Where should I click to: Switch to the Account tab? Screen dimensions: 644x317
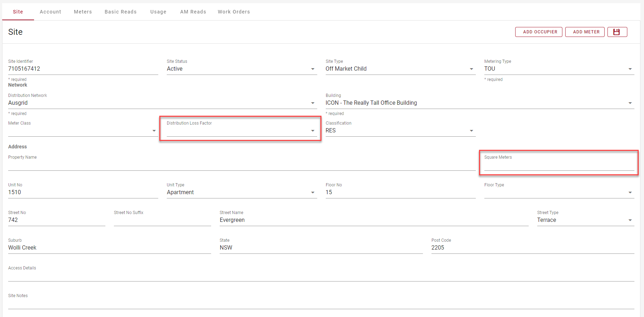[x=50, y=12]
